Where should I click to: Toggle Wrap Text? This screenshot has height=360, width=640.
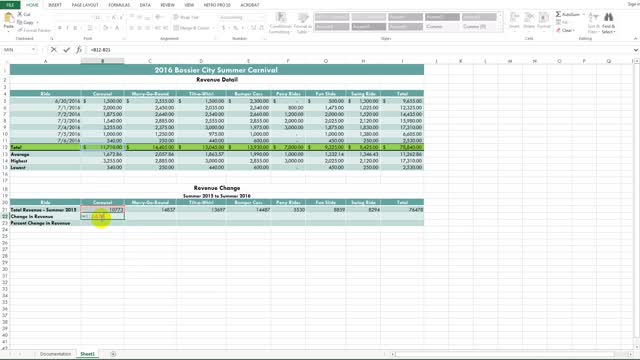186,17
